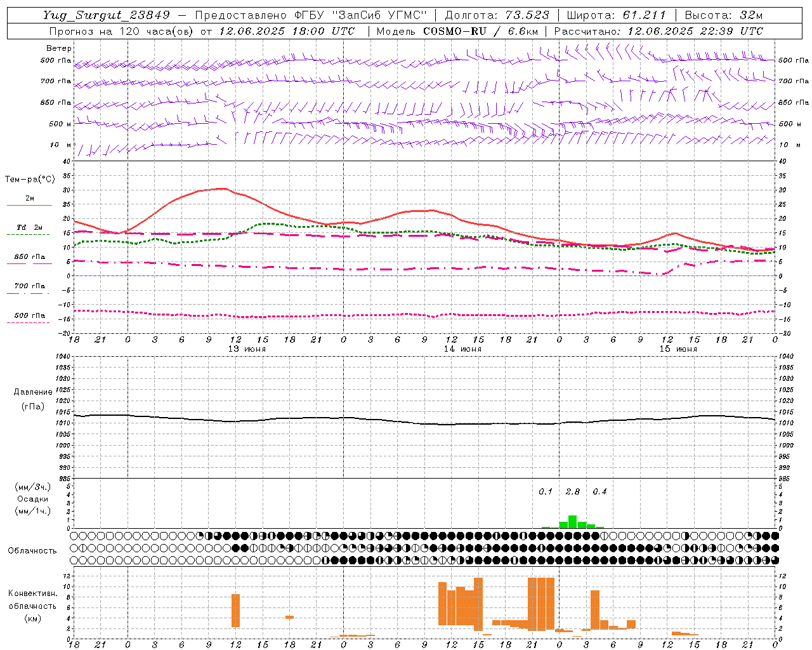Click the small orange convective bar at 18h on 13 июня

pos(289,617)
